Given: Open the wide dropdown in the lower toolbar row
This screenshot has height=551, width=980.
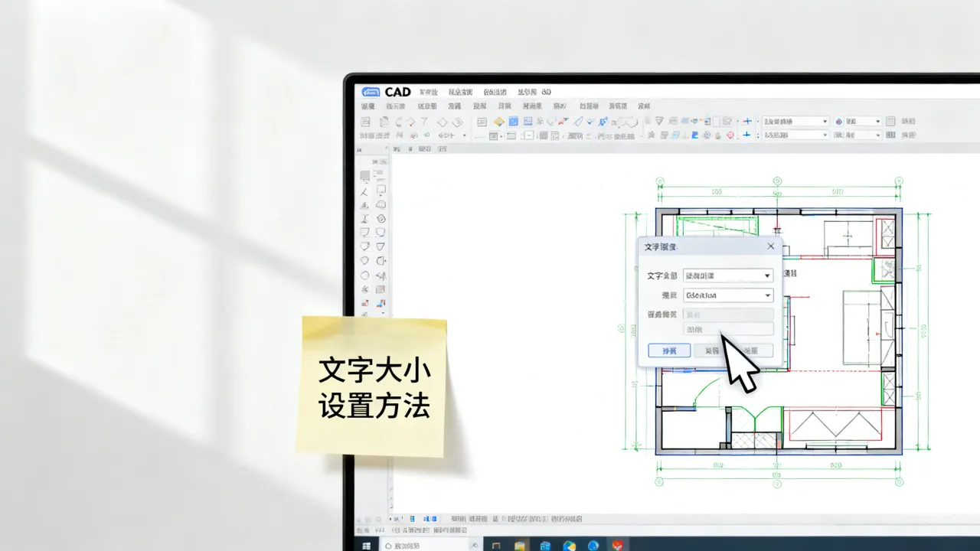Looking at the screenshot, I should click(795, 135).
